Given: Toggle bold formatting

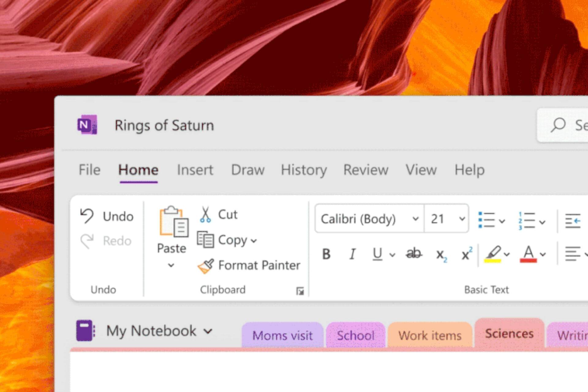Looking at the screenshot, I should click(326, 254).
